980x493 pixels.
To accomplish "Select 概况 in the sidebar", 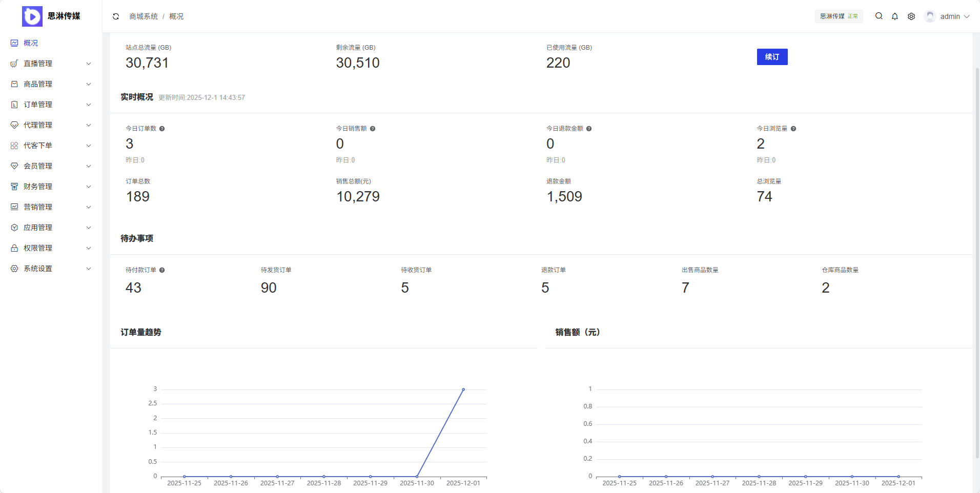I will pyautogui.click(x=31, y=43).
